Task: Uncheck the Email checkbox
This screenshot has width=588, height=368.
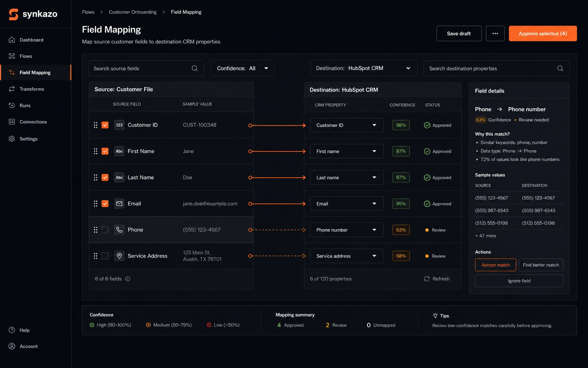Action: pyautogui.click(x=105, y=204)
